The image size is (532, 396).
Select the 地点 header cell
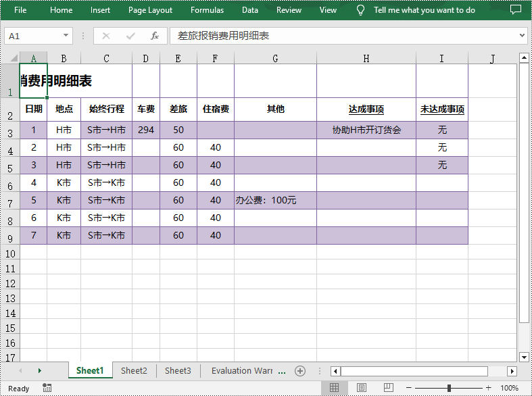[x=64, y=109]
